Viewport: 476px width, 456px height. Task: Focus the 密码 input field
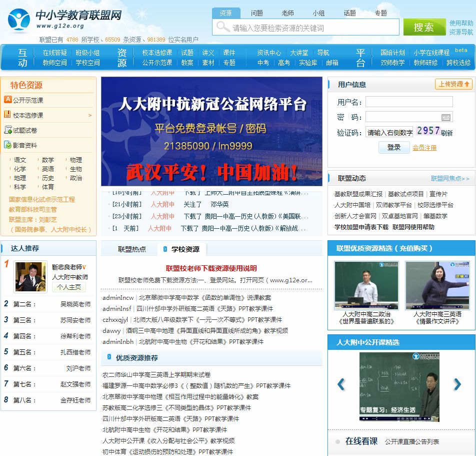[409, 117]
